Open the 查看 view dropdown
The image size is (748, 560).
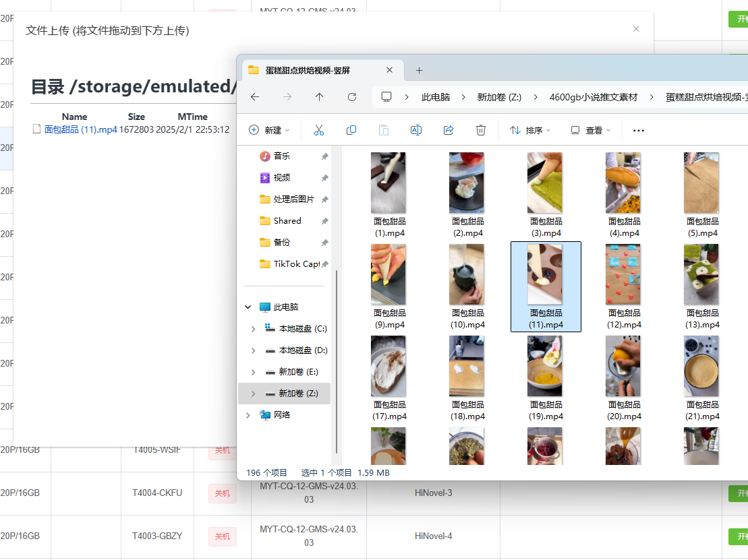tap(590, 130)
